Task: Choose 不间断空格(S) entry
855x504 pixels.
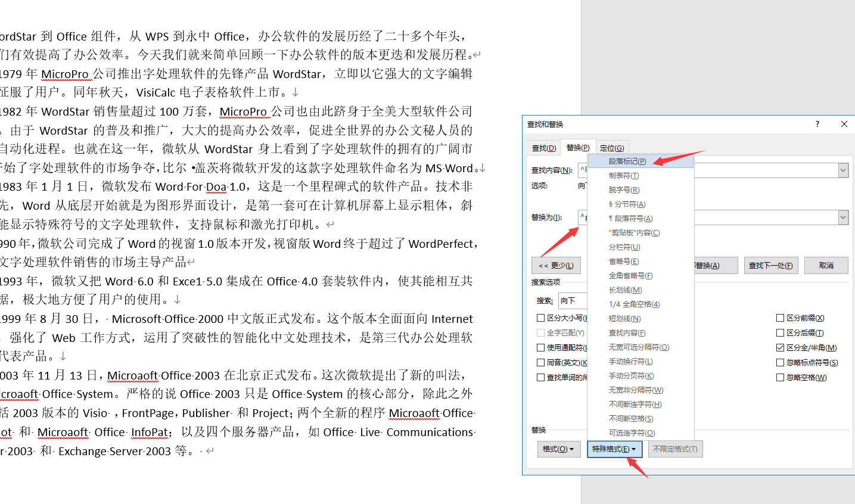Action: 641,419
